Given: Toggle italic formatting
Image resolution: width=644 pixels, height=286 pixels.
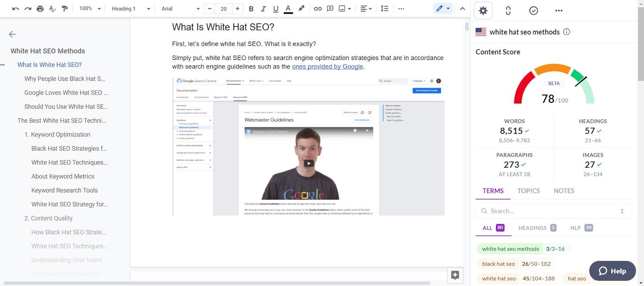Looking at the screenshot, I should tap(263, 8).
